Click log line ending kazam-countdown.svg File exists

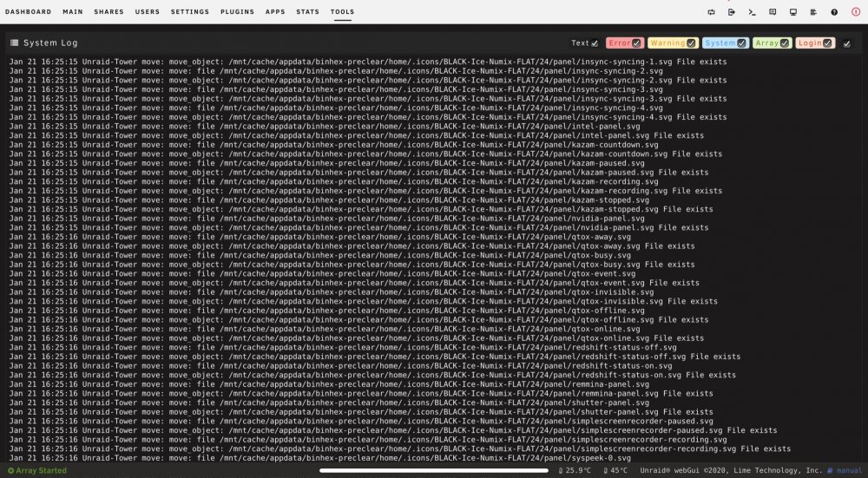point(365,154)
